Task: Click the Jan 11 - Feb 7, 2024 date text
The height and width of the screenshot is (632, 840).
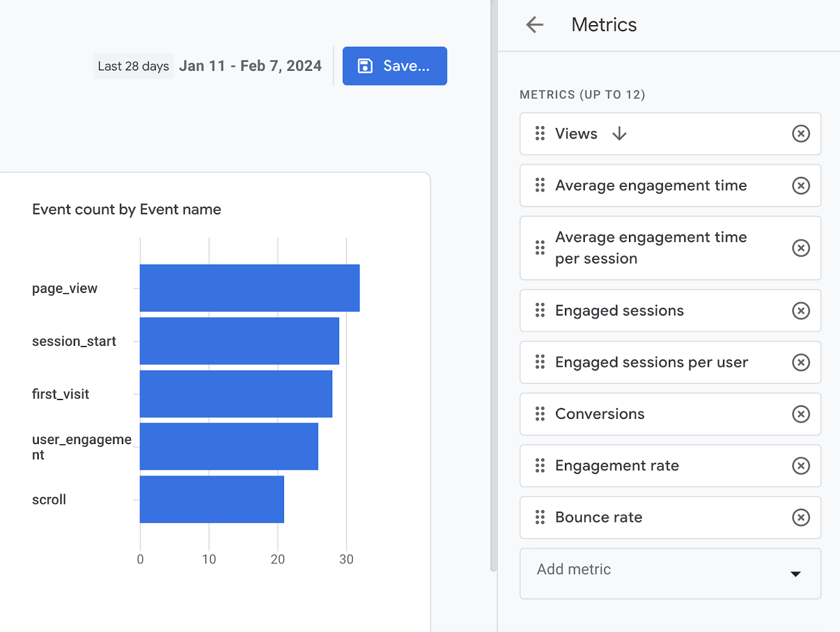Action: point(250,66)
